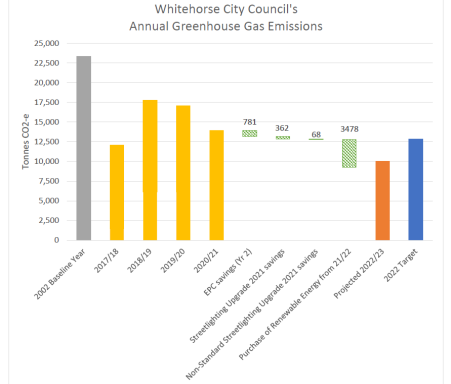451x384 pixels.
Task: Click the green Streetlighting Upgrade savings bar
Action: [x=283, y=138]
